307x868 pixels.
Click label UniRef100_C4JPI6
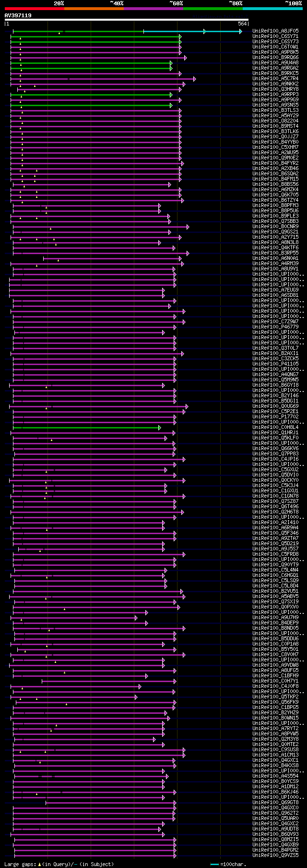pos(275,459)
